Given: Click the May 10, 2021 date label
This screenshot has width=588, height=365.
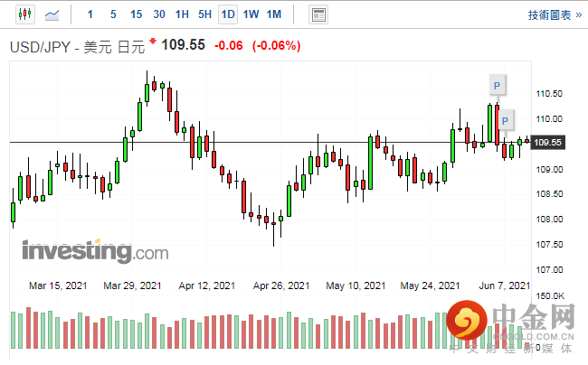Looking at the screenshot, I should pyautogui.click(x=356, y=285).
